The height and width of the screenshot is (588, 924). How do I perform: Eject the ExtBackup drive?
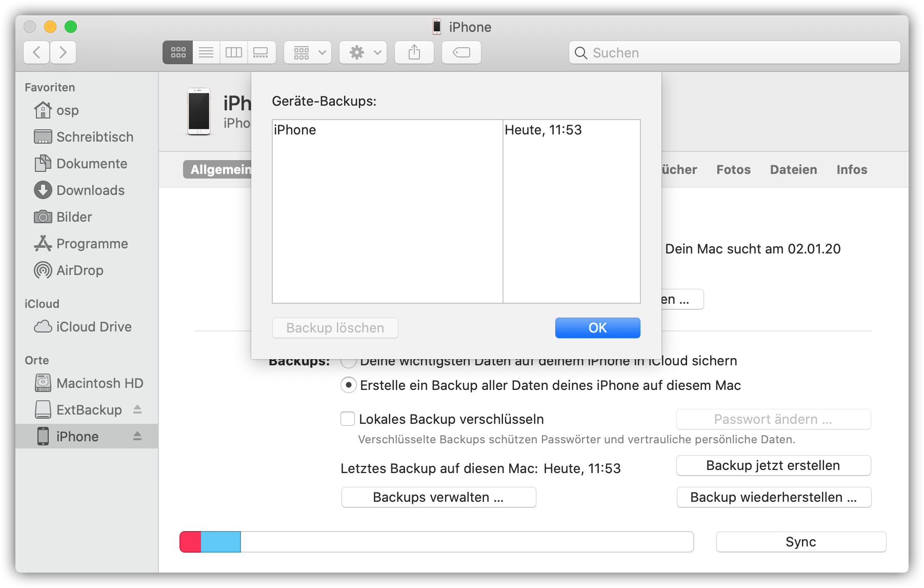[137, 409]
